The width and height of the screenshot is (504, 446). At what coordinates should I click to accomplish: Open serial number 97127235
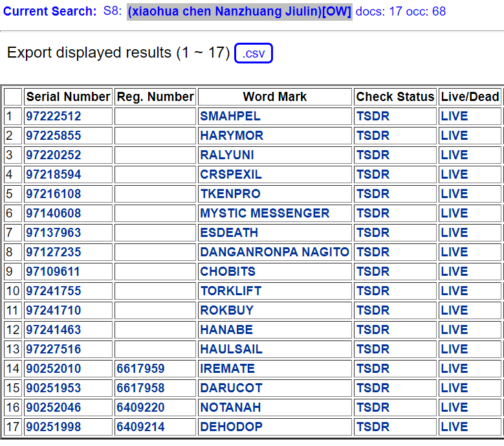53,252
